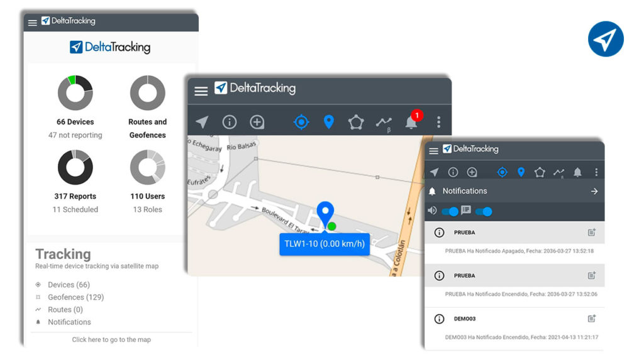Click info icon of DEMO03 notification
Viewport: 644px width, 362px height.
click(439, 319)
